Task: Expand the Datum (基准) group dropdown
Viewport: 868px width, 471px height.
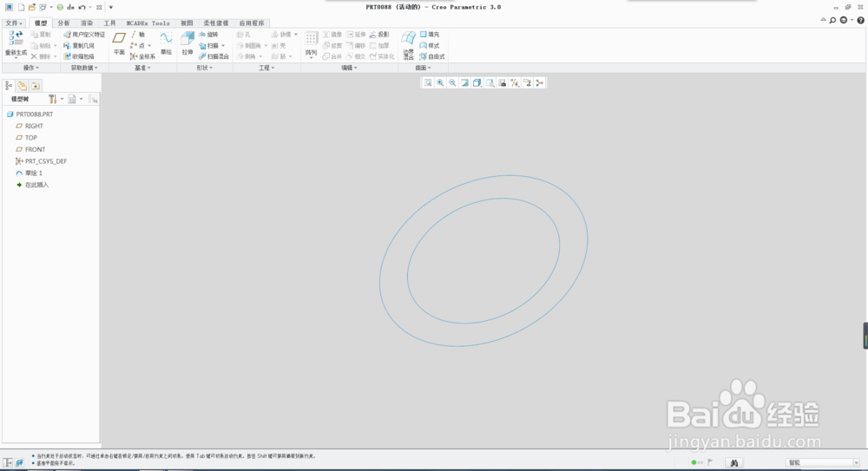Action: click(x=143, y=68)
